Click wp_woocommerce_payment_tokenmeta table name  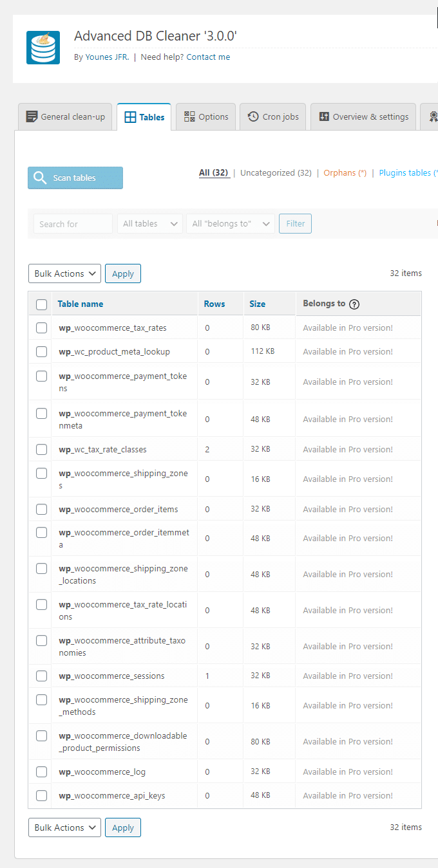(x=123, y=420)
